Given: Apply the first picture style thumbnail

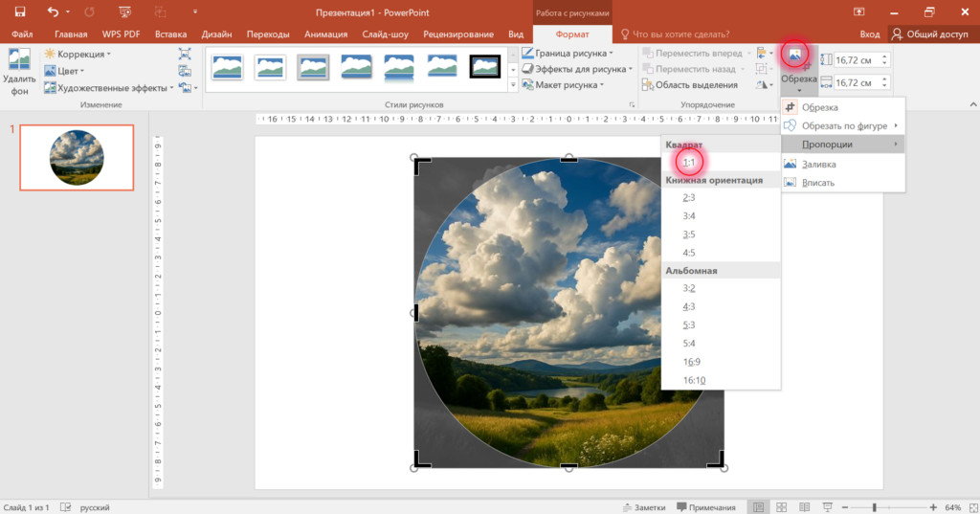Looking at the screenshot, I should [x=227, y=66].
